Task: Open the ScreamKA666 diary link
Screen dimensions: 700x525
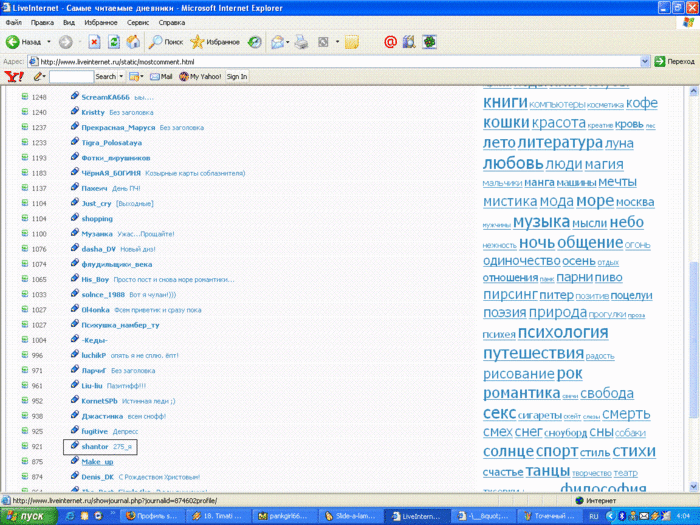Action: (105, 97)
